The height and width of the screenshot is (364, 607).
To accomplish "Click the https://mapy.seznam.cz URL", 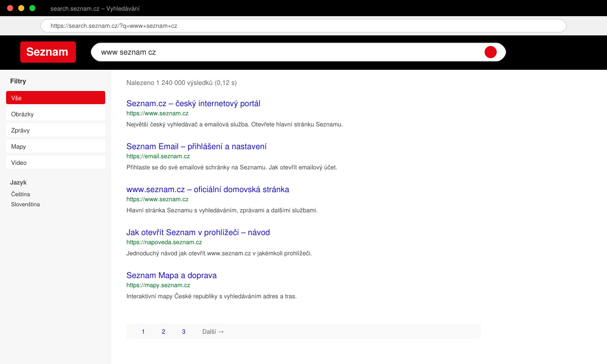I will (x=158, y=285).
